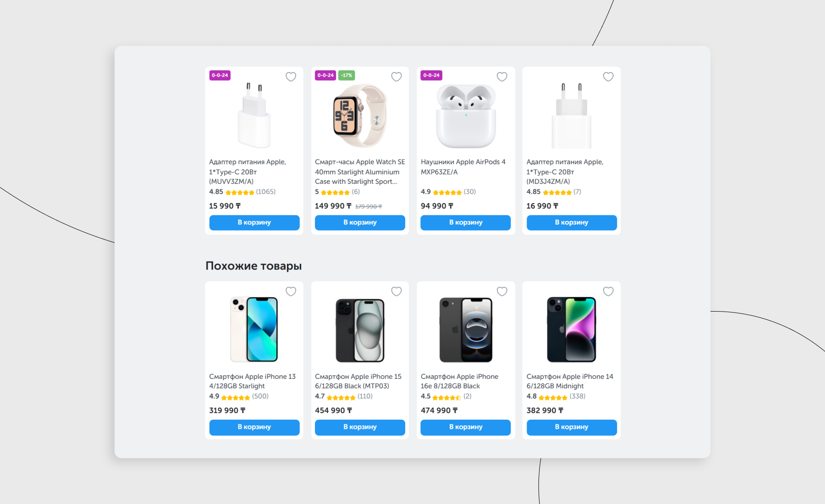Click 0-0-24 installment badge on AirPods
The width and height of the screenshot is (825, 504).
431,75
